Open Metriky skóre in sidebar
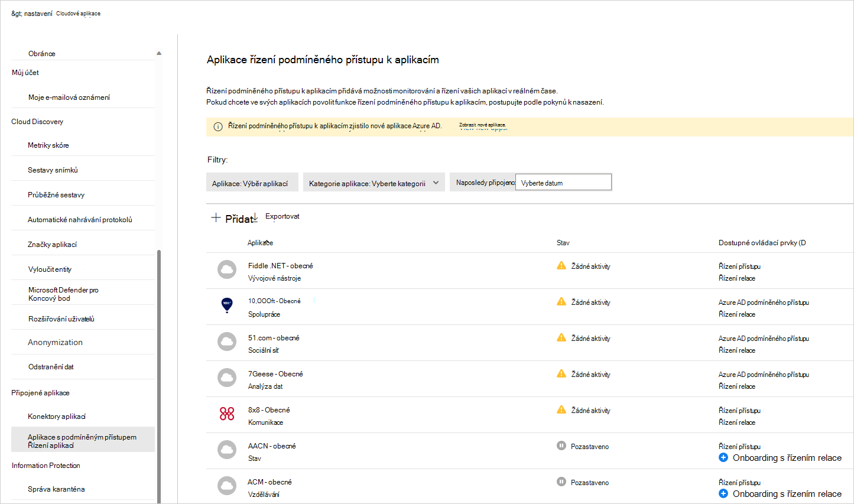The height and width of the screenshot is (504, 854). click(48, 145)
